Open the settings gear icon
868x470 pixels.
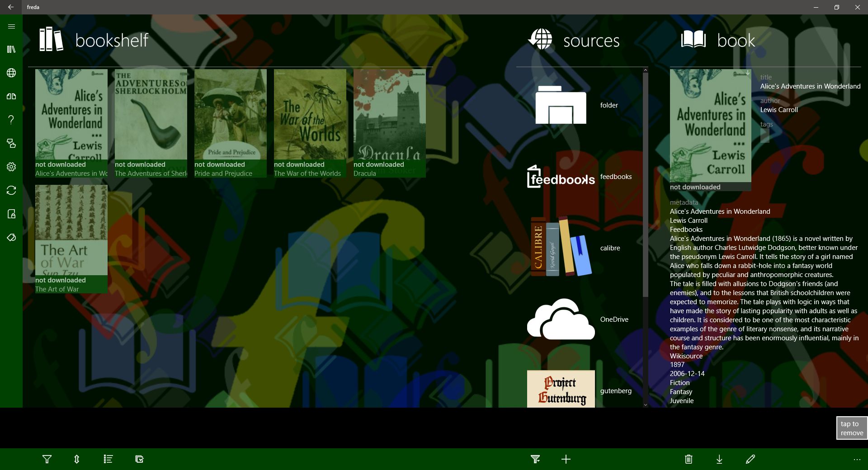(11, 167)
